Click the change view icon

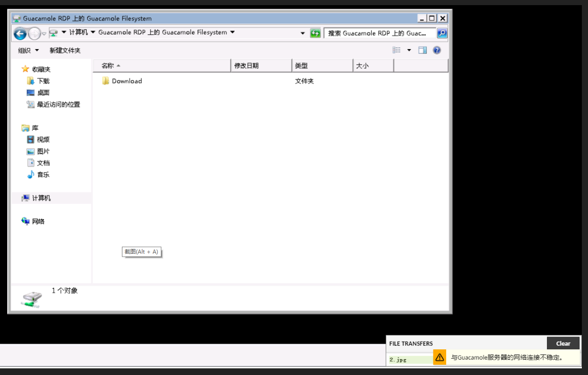[x=397, y=50]
